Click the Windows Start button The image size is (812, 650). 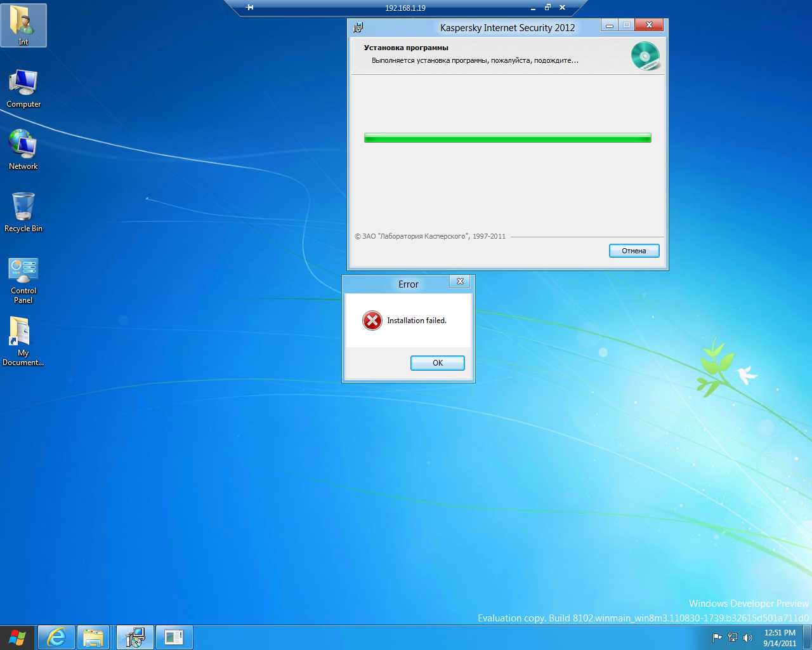[17, 637]
